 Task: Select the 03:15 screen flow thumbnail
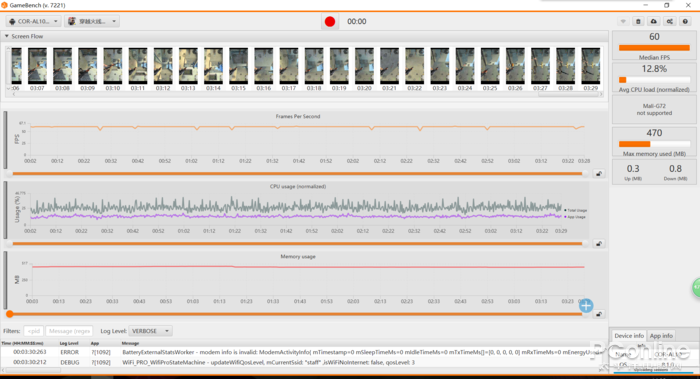(238, 67)
